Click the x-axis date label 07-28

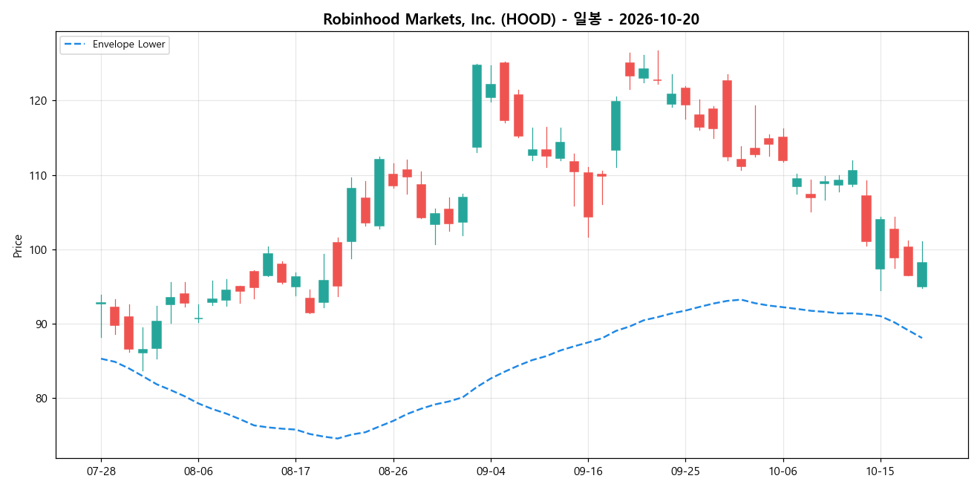click(101, 471)
